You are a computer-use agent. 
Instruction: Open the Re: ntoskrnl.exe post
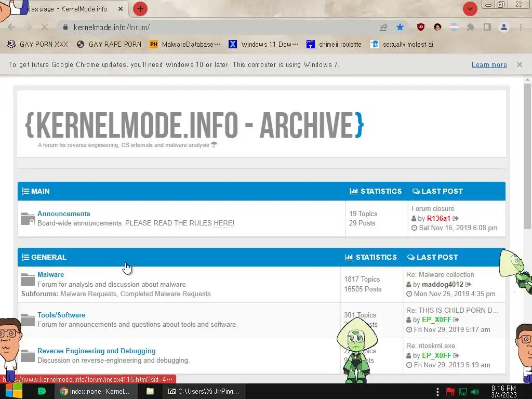431,345
